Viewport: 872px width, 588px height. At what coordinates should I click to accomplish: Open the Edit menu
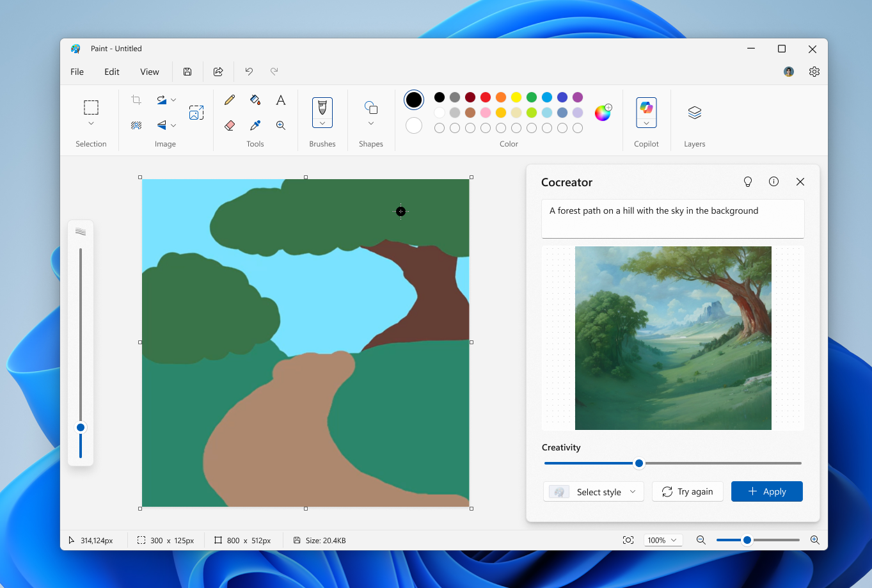tap(111, 72)
